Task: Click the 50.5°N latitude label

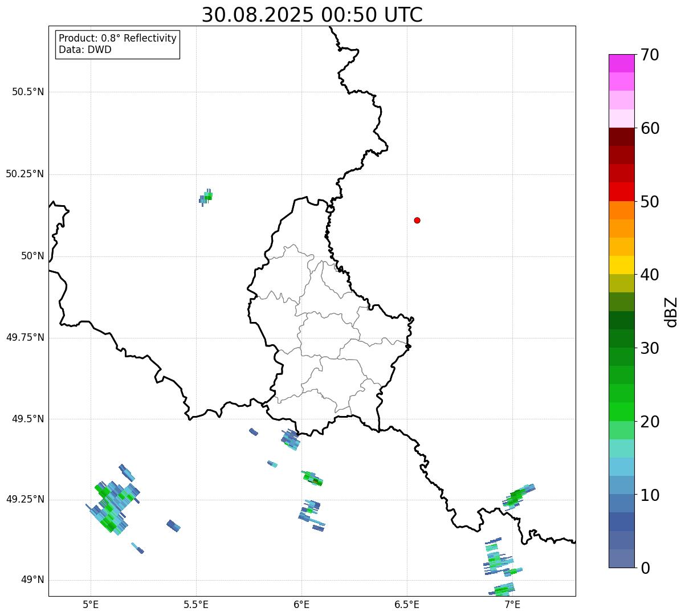Action: pos(28,92)
